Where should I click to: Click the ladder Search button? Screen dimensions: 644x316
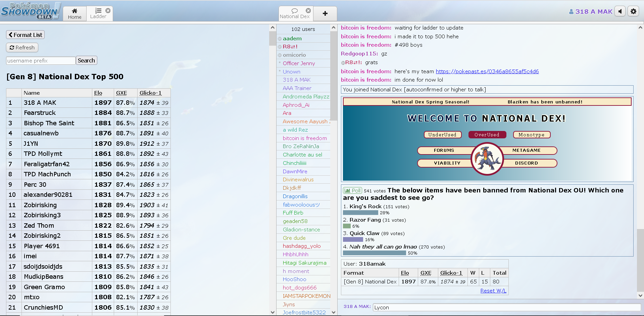[x=86, y=60]
